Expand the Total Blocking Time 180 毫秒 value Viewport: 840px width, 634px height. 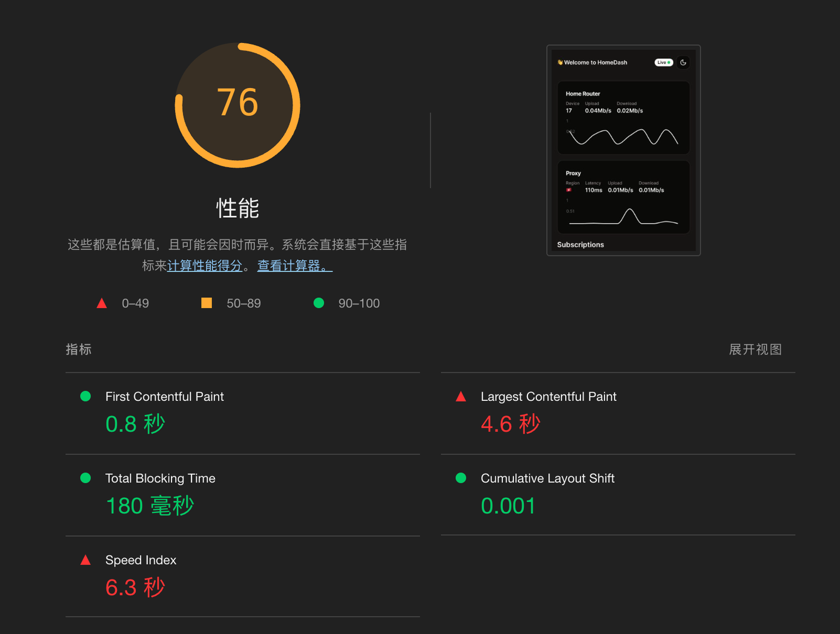(x=150, y=505)
